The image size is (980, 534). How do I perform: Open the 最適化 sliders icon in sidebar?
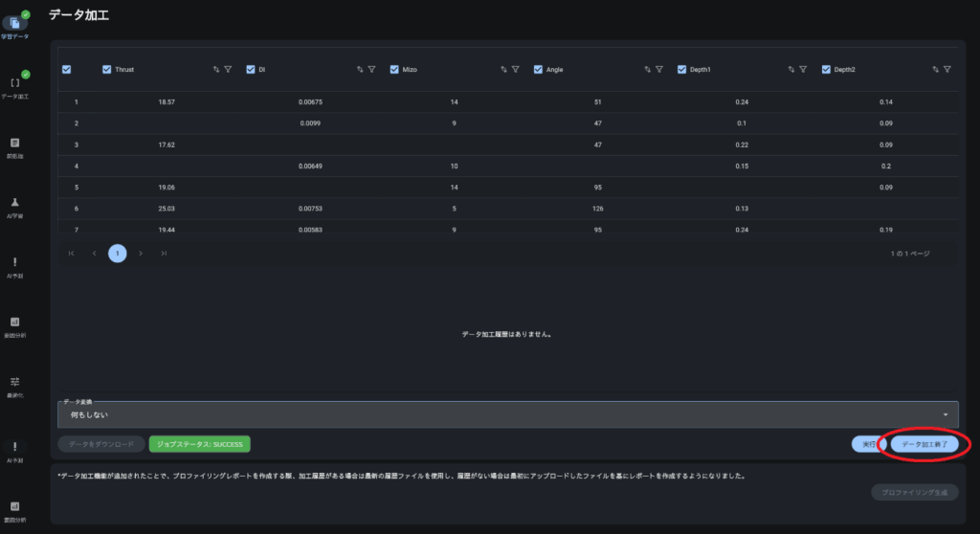tap(14, 382)
